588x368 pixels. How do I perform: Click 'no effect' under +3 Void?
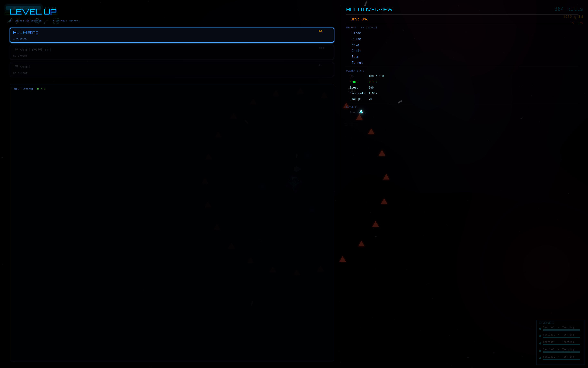pyautogui.click(x=20, y=73)
